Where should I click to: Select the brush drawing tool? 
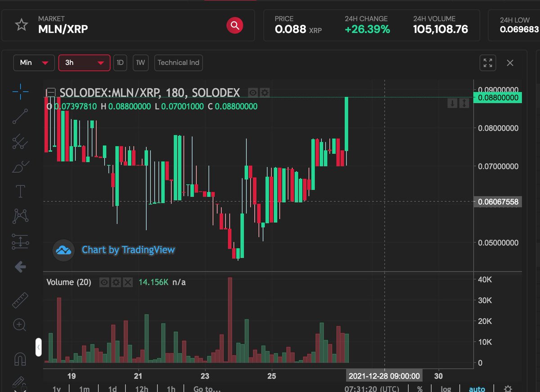coord(20,166)
